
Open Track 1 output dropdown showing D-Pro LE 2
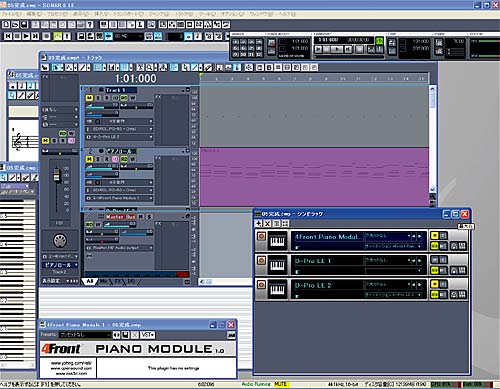point(119,137)
